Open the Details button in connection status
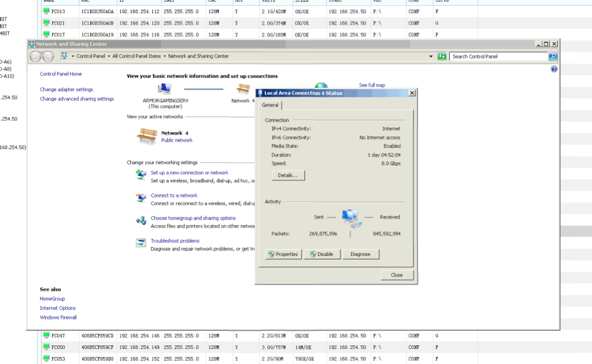 pos(288,175)
